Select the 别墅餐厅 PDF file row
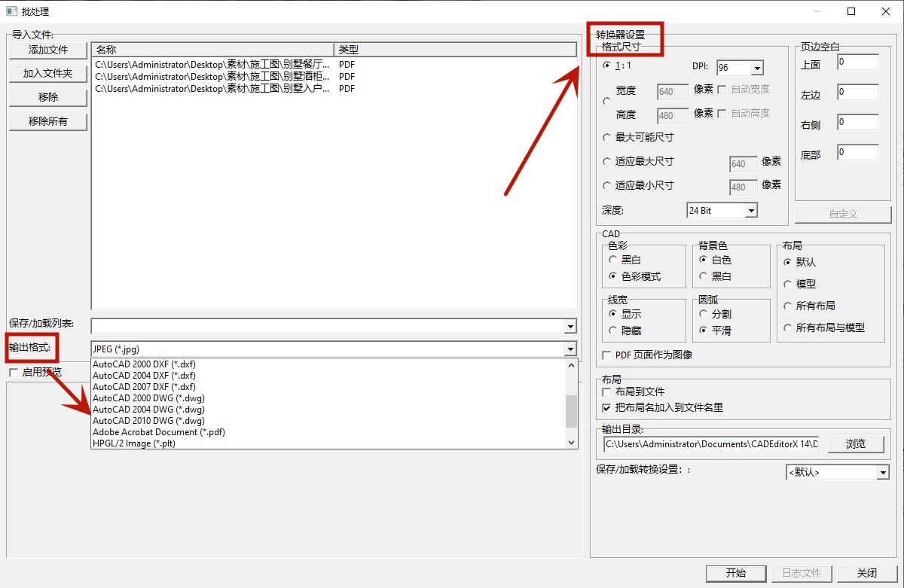Viewport: 904px width, 588px height. (x=334, y=65)
